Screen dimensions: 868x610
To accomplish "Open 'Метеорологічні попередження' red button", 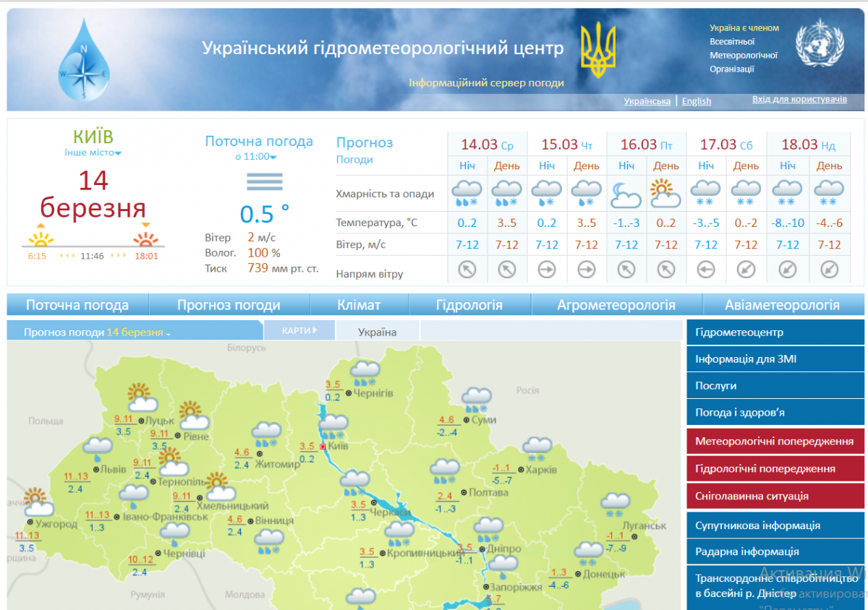I will [774, 441].
